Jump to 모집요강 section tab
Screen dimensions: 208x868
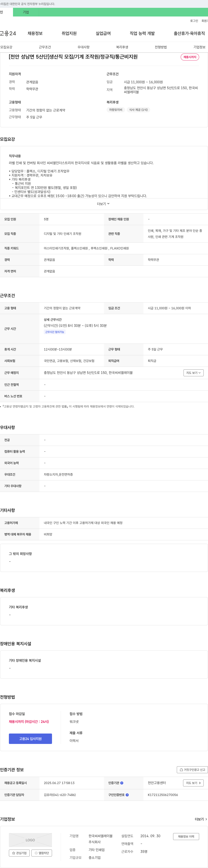coord(6,47)
